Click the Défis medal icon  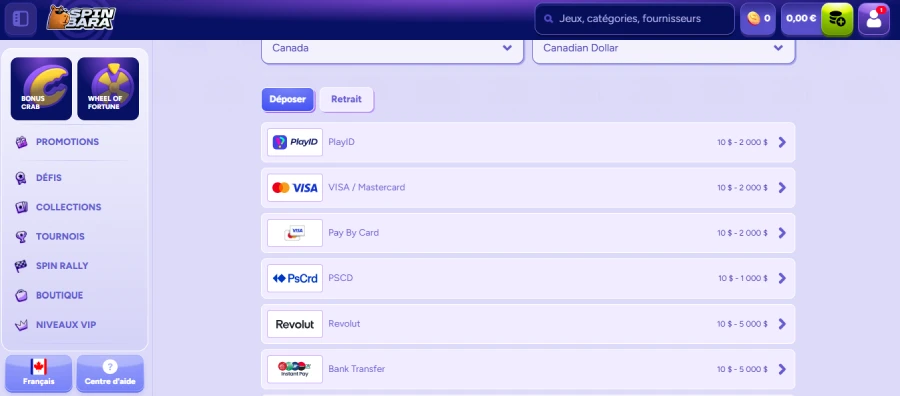[x=21, y=178]
